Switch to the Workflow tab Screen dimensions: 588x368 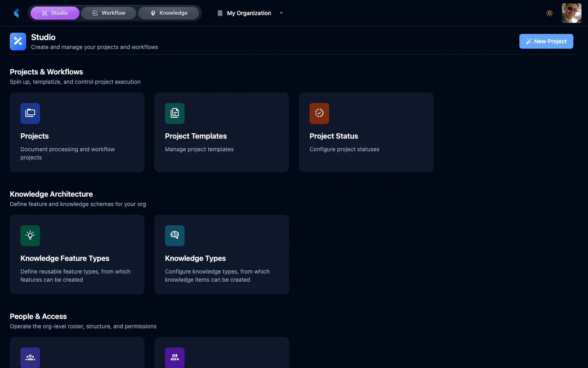108,13
